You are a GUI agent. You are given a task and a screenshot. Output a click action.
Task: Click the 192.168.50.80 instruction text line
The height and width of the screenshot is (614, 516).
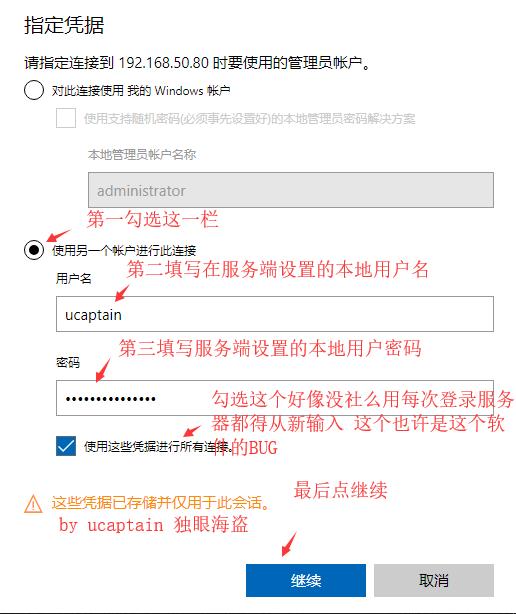(197, 63)
